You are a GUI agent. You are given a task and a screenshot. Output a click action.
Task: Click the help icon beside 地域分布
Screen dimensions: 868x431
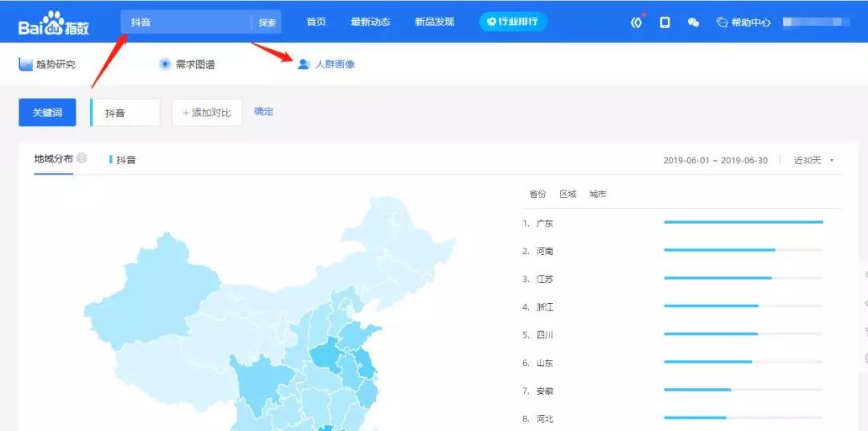(x=82, y=158)
